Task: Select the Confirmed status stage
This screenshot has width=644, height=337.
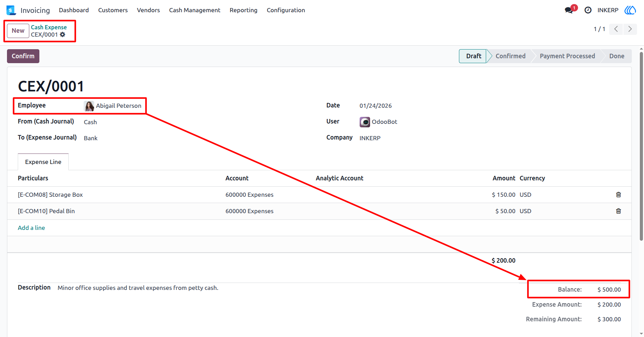Action: 511,56
